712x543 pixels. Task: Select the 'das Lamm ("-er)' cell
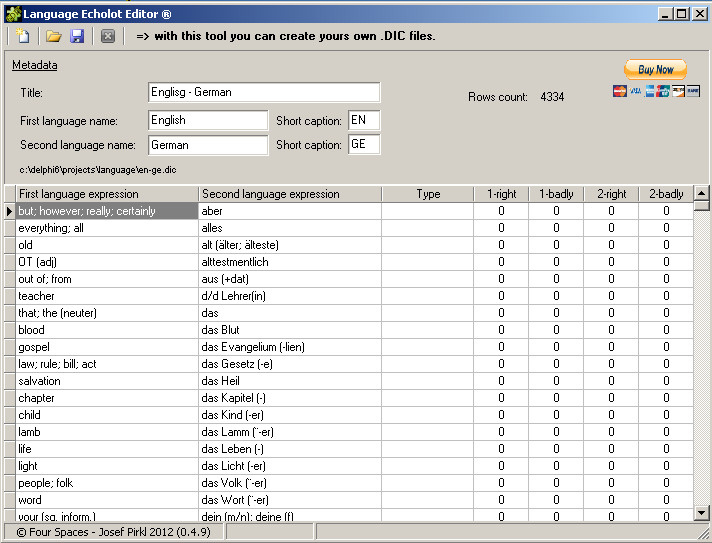point(290,432)
